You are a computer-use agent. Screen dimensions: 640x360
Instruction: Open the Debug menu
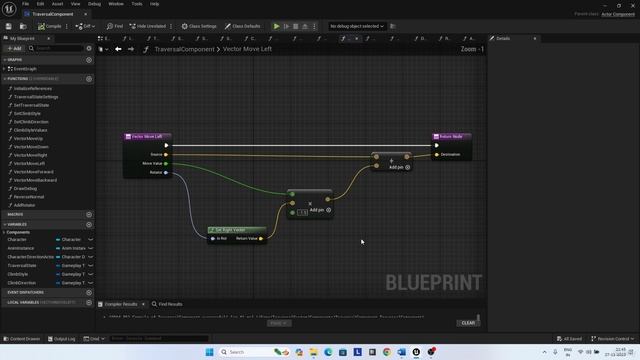pos(94,4)
